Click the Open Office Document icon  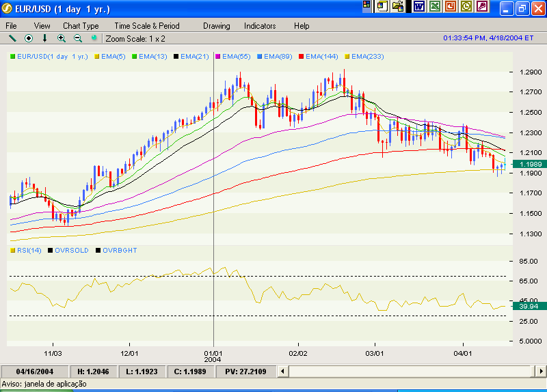pyautogui.click(x=398, y=6)
